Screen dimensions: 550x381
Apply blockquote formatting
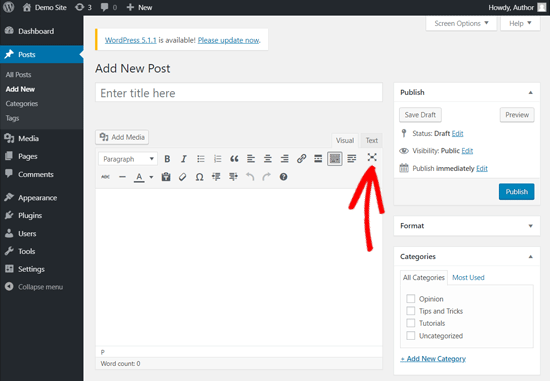click(234, 159)
